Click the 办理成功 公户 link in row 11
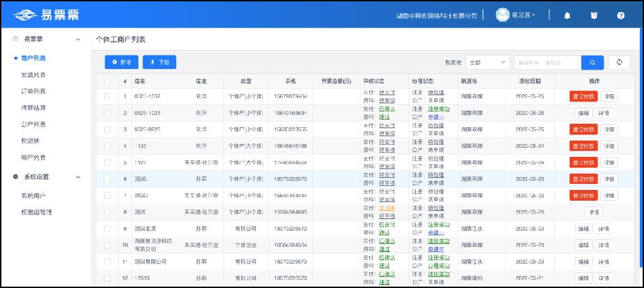The height and width of the screenshot is (288, 644). [x=439, y=266]
